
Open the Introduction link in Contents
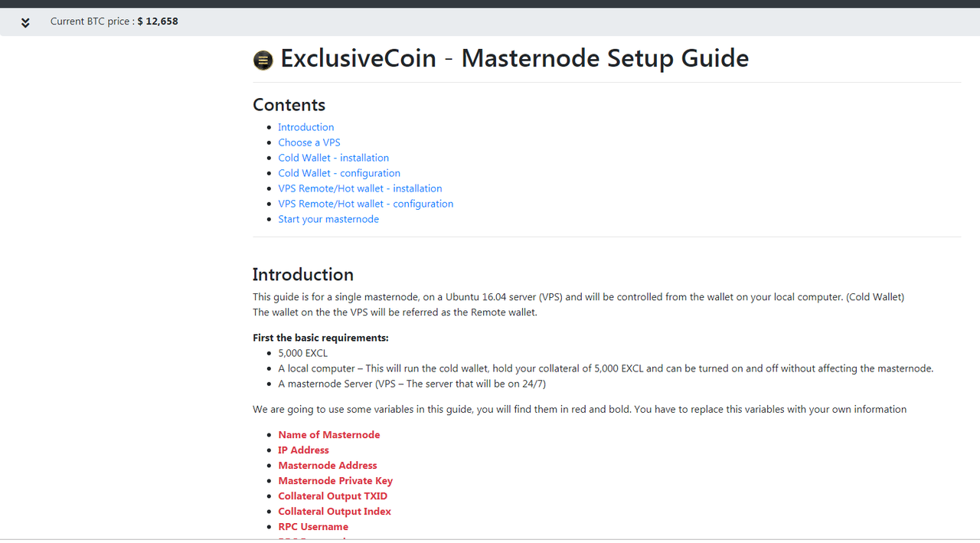[x=306, y=127]
